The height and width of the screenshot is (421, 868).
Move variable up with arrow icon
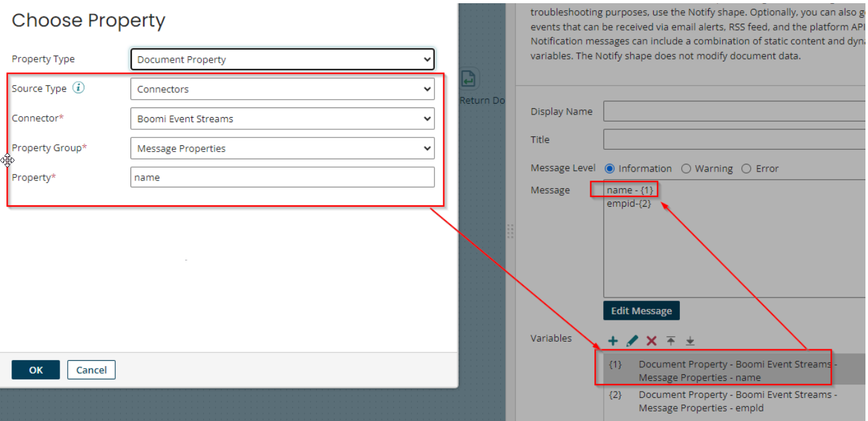[x=670, y=341]
